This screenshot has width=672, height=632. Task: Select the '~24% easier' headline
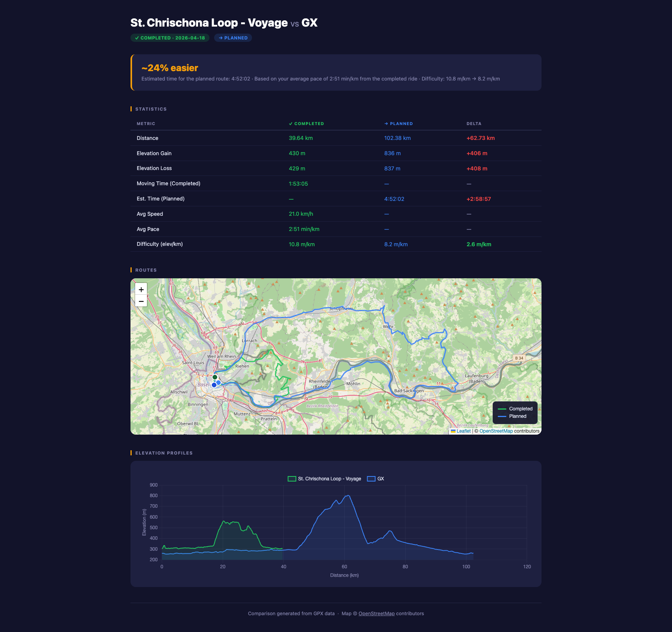[170, 68]
